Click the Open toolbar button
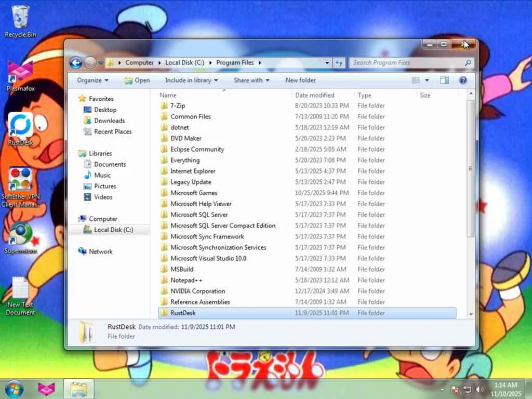This screenshot has height=399, width=532. (x=137, y=81)
